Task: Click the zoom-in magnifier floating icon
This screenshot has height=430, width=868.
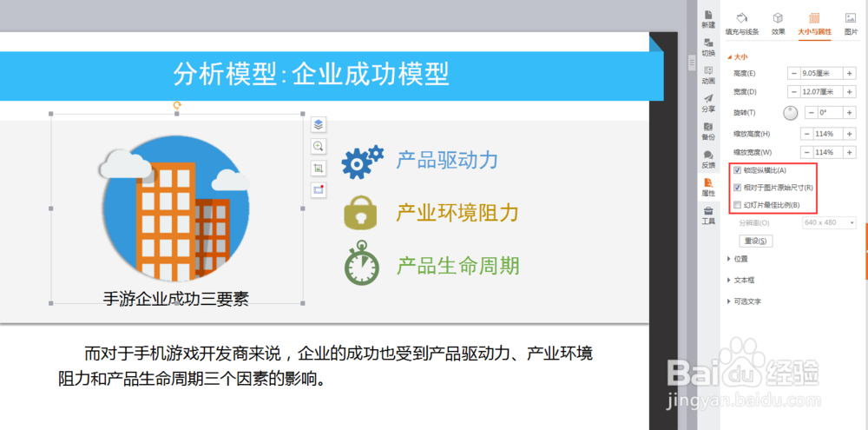Action: point(319,146)
